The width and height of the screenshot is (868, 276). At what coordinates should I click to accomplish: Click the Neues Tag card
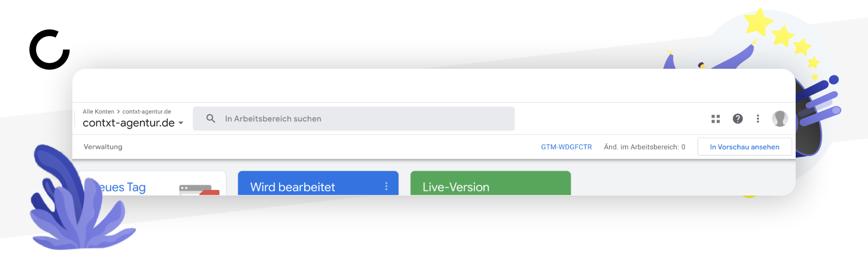tap(151, 183)
